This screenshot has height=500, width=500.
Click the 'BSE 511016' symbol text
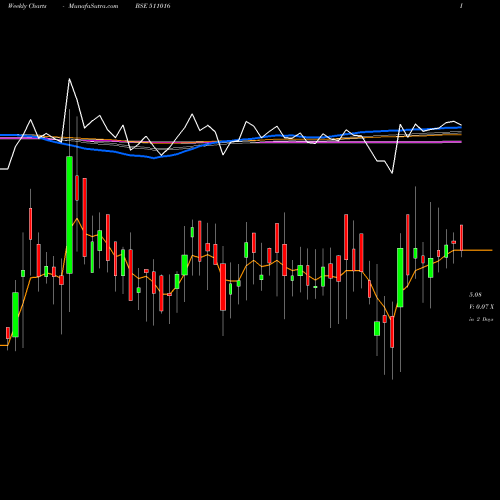coord(153,6)
